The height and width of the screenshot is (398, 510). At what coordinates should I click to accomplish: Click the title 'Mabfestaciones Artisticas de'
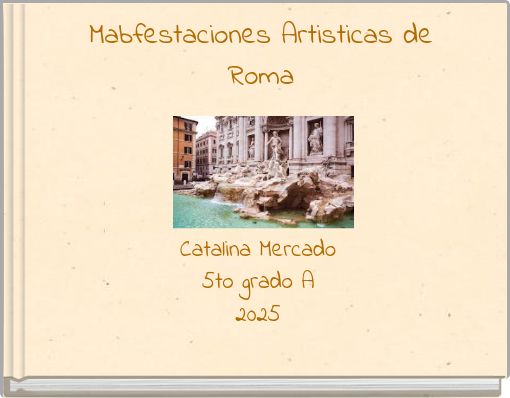[261, 34]
